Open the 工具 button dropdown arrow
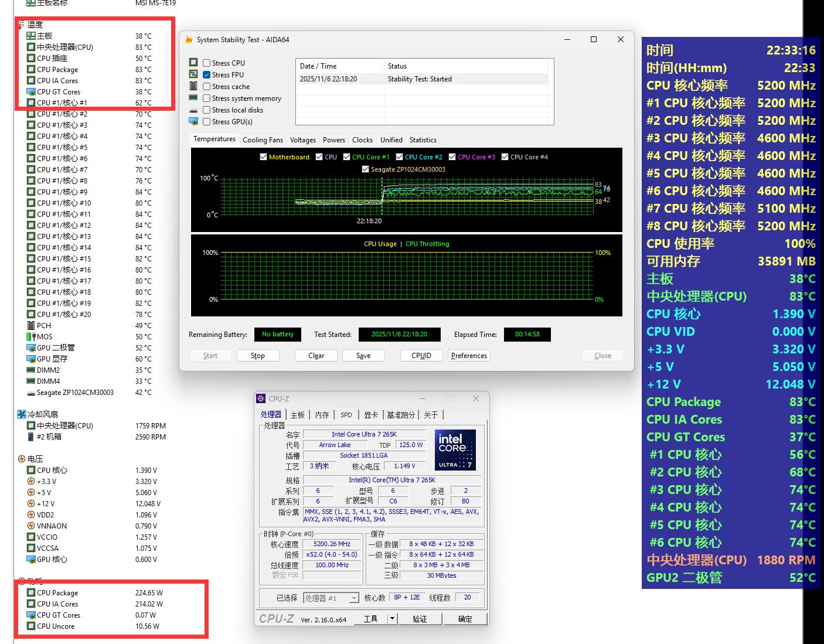824x644 pixels. coord(392,619)
